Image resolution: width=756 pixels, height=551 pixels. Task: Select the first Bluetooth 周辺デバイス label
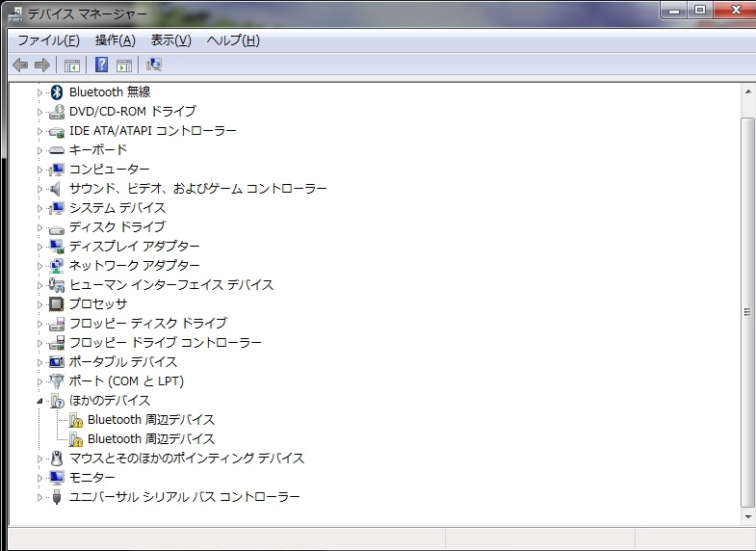pos(151,420)
